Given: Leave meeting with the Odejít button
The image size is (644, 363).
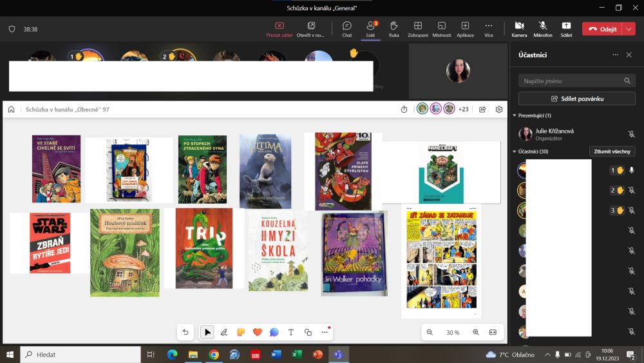Looking at the screenshot, I should [602, 29].
